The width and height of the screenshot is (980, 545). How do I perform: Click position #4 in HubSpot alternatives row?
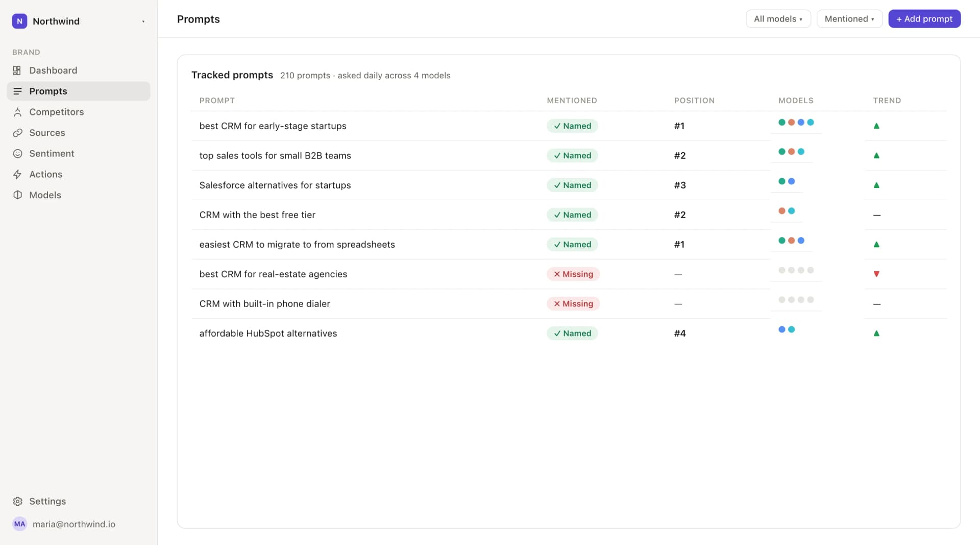click(x=680, y=334)
